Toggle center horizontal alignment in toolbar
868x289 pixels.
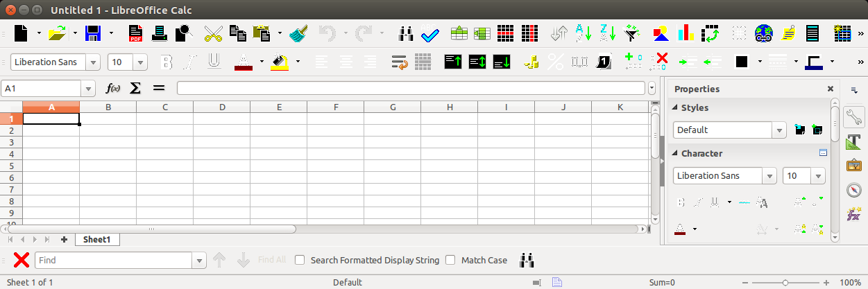click(x=346, y=62)
